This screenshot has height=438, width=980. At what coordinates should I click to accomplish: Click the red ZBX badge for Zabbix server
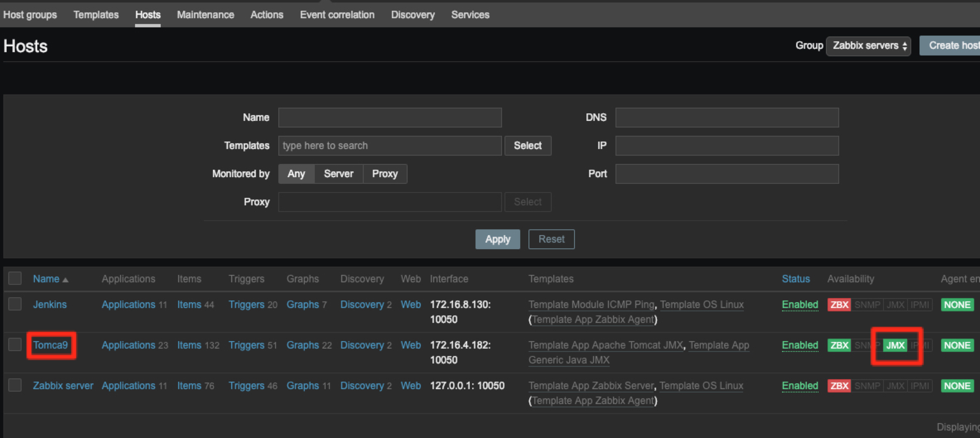tap(839, 386)
